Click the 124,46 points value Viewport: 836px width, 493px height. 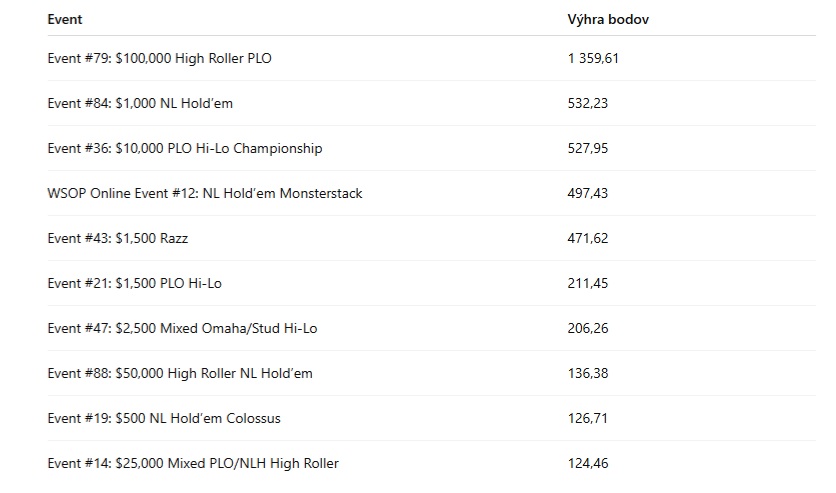tap(588, 463)
